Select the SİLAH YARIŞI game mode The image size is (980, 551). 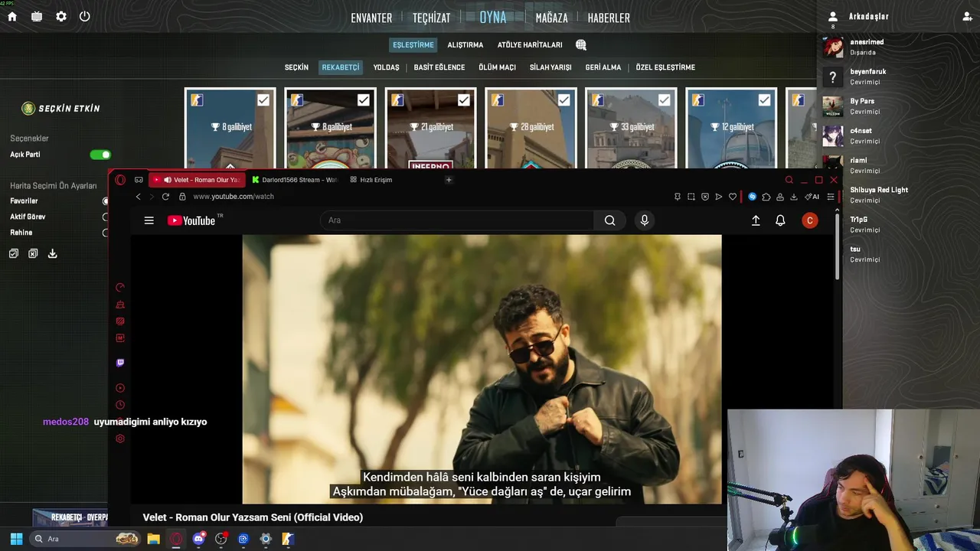click(x=550, y=67)
